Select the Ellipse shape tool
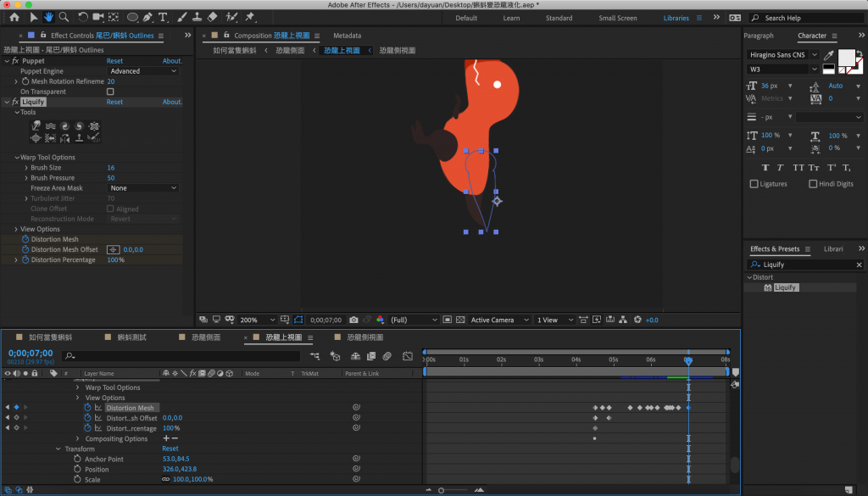 [132, 17]
